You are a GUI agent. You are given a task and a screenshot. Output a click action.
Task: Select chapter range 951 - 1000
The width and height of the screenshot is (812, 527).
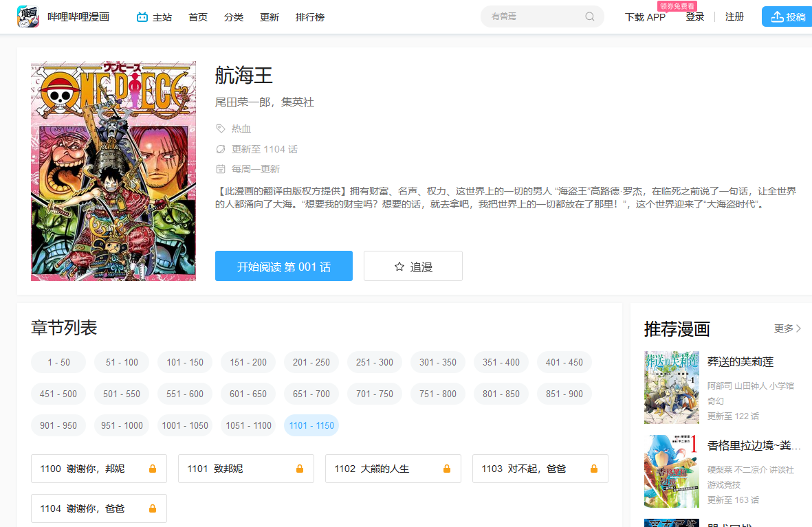[x=122, y=425]
